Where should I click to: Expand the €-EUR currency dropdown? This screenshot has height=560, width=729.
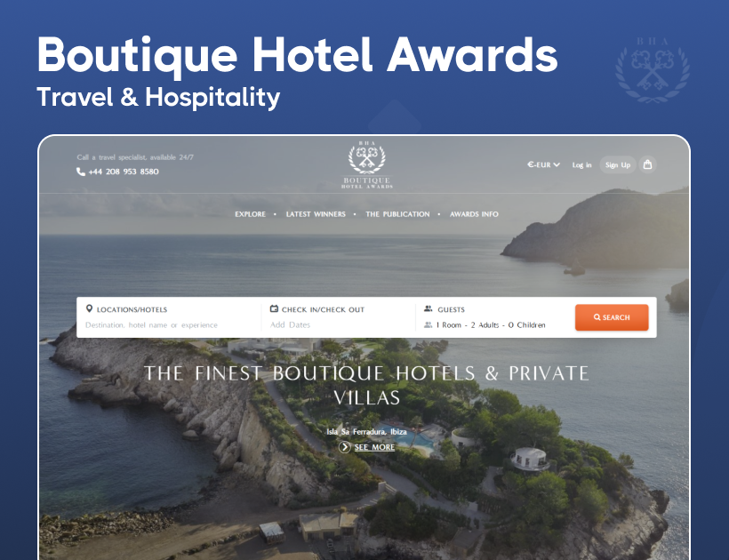[x=543, y=164]
